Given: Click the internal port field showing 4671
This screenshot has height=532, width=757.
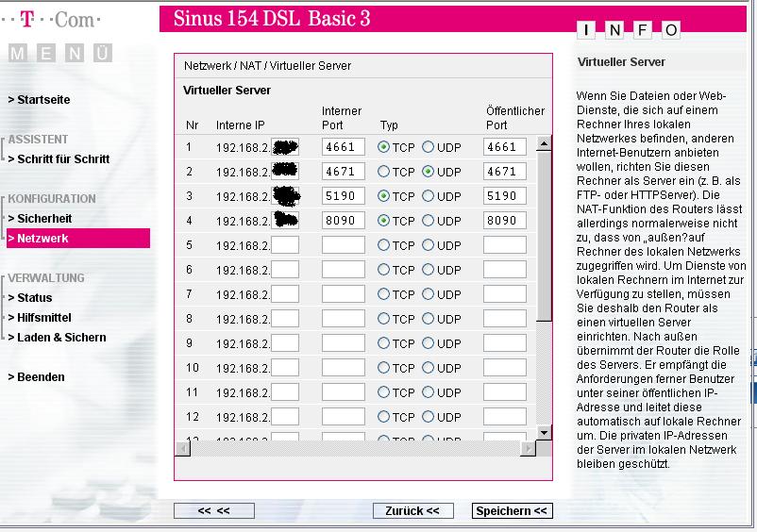Looking at the screenshot, I should pyautogui.click(x=344, y=172).
